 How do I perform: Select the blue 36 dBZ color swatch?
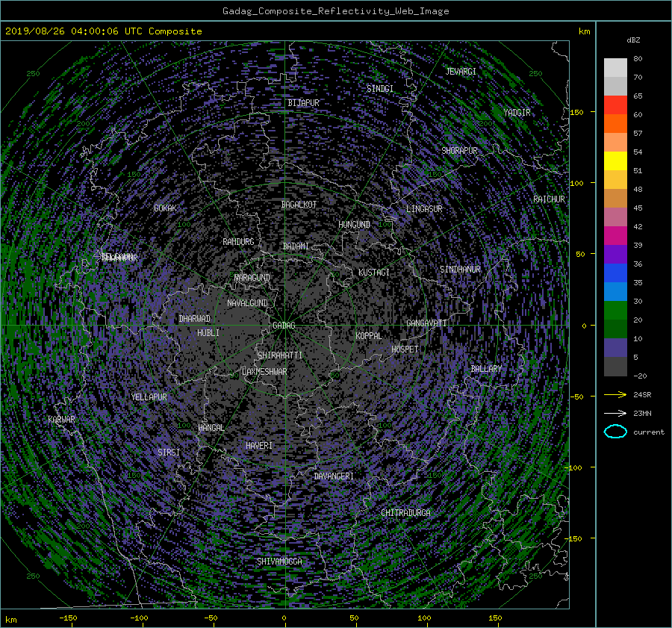click(x=615, y=273)
